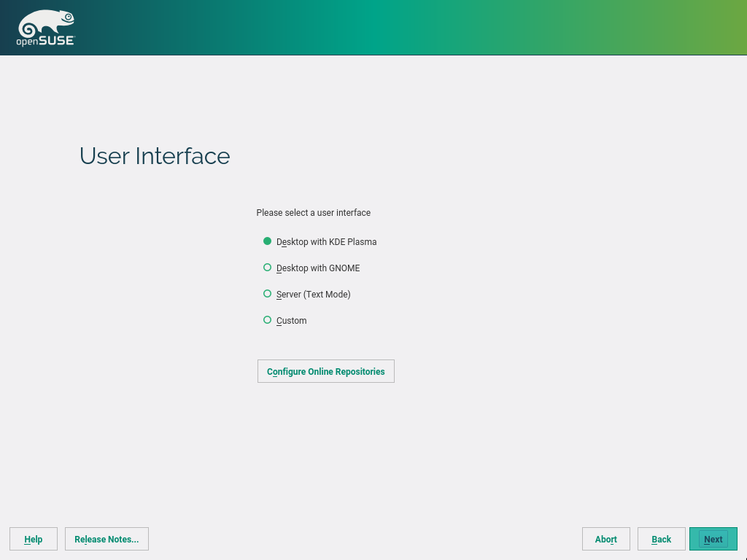747x560 pixels.
Task: Click the 'Desktop with KDE Plasma' label text
Action: pos(326,242)
